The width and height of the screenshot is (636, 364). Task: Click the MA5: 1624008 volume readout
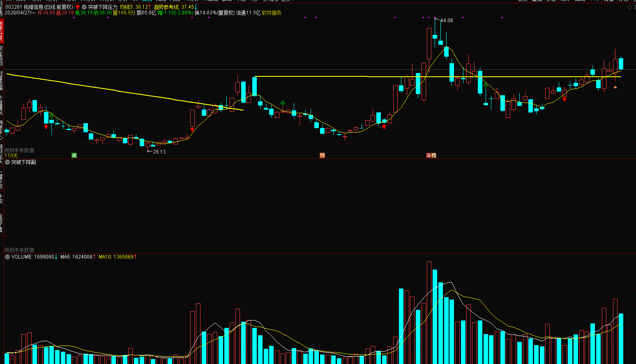pyautogui.click(x=76, y=256)
